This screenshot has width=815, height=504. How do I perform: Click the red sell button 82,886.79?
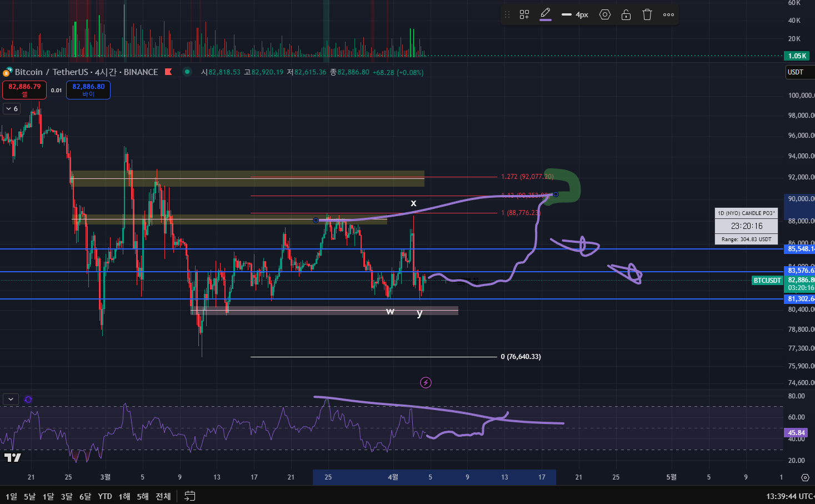(24, 89)
